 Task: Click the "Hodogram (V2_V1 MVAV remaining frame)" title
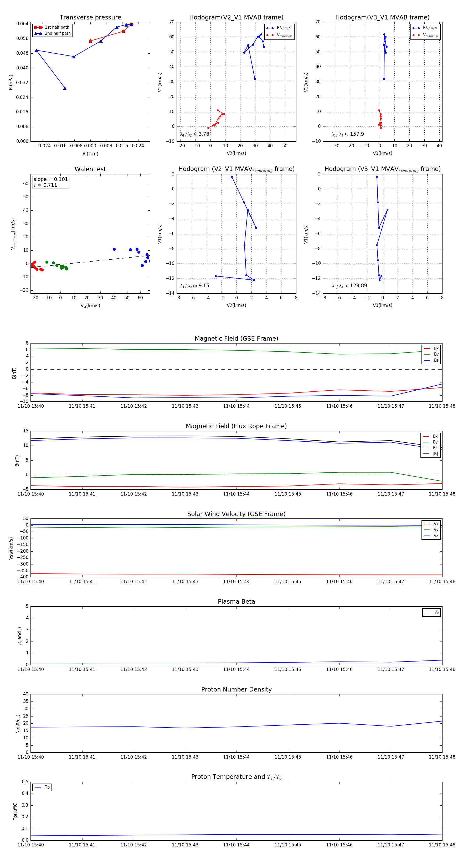click(x=236, y=169)
